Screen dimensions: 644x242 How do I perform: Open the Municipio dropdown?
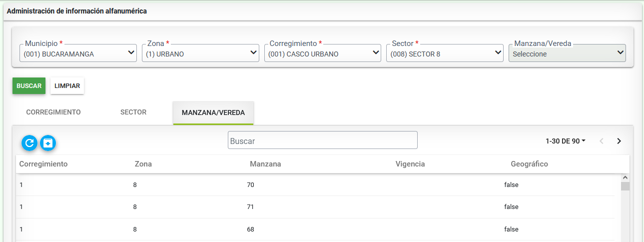(78, 53)
